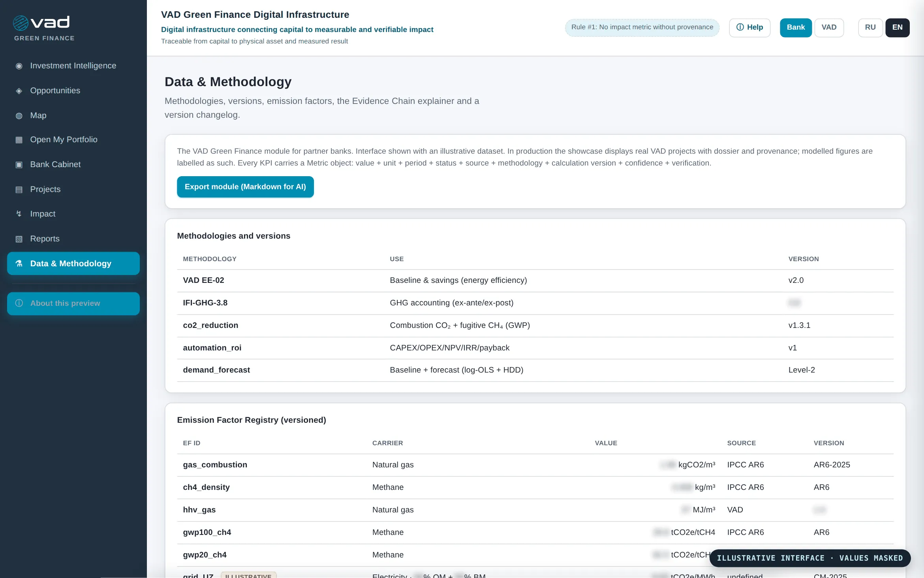The width and height of the screenshot is (924, 578).
Task: Click 'CAPEX/OPEX/NPV/IRR/payback' cell
Action: [449, 348]
